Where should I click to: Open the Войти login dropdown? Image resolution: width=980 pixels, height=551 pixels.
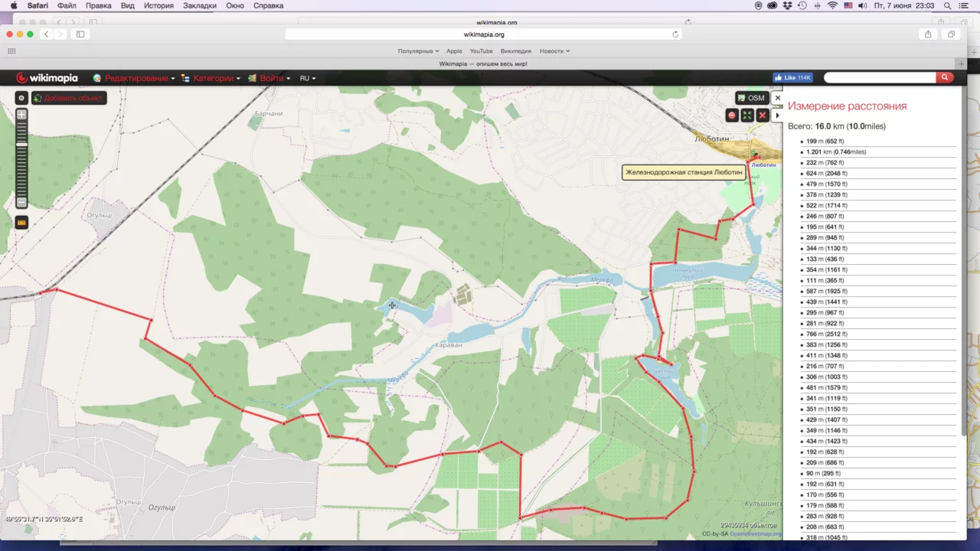coord(269,78)
